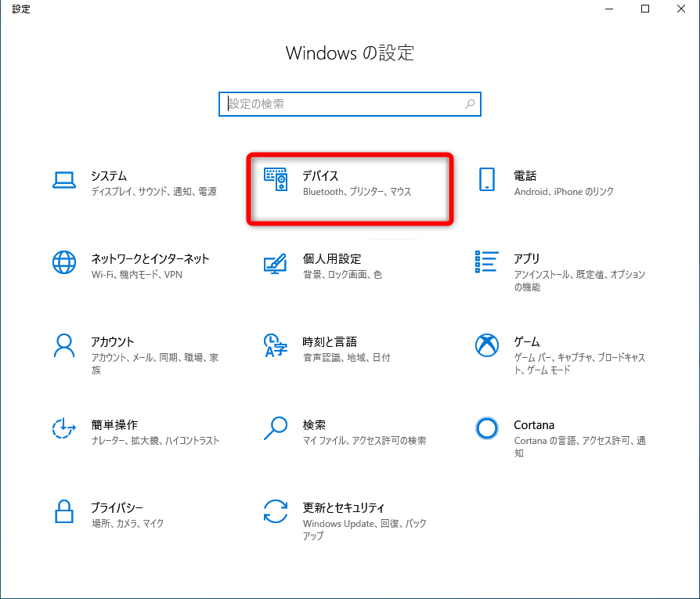
Task: Open the 個人用設定 icon
Action: [276, 264]
